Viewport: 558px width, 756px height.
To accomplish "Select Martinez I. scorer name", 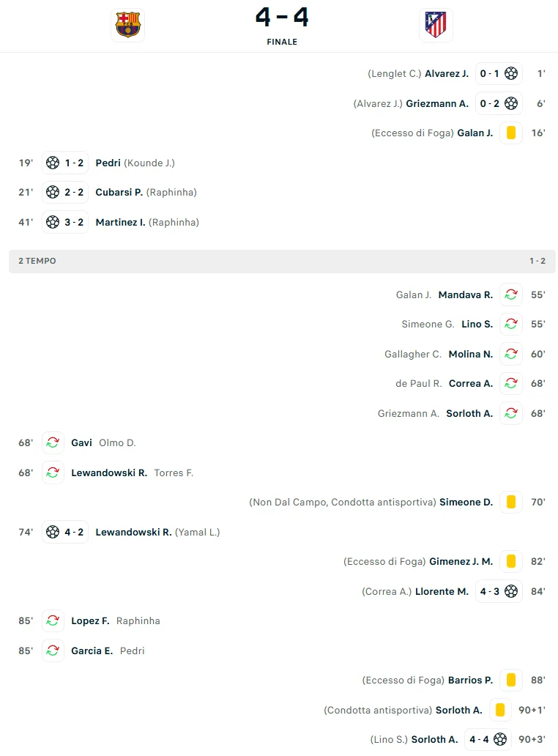I will pos(120,222).
